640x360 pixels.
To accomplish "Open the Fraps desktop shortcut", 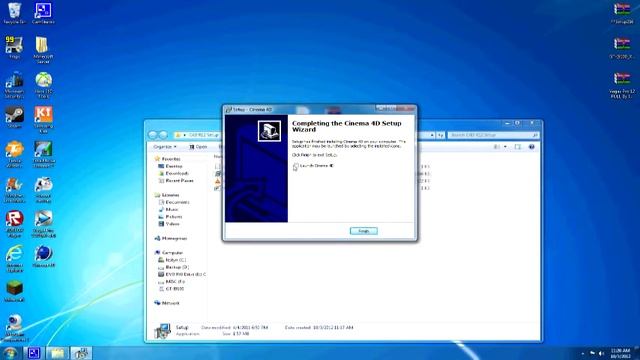I will coord(14,47).
